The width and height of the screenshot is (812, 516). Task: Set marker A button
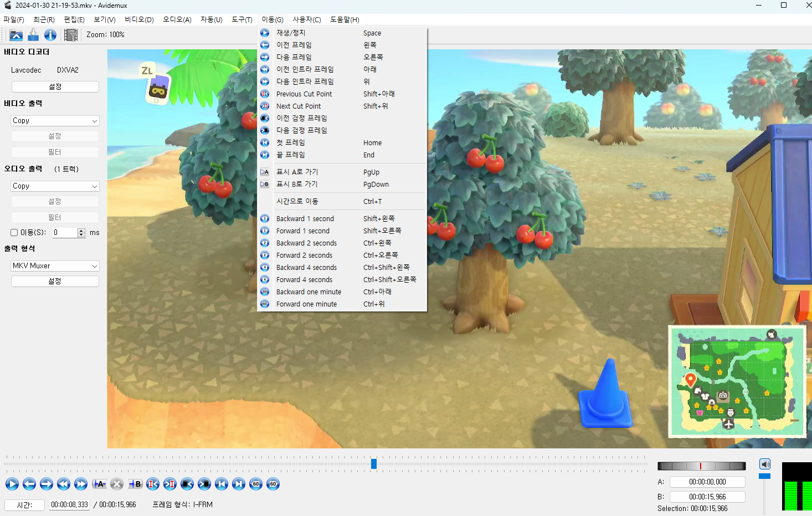tap(99, 484)
